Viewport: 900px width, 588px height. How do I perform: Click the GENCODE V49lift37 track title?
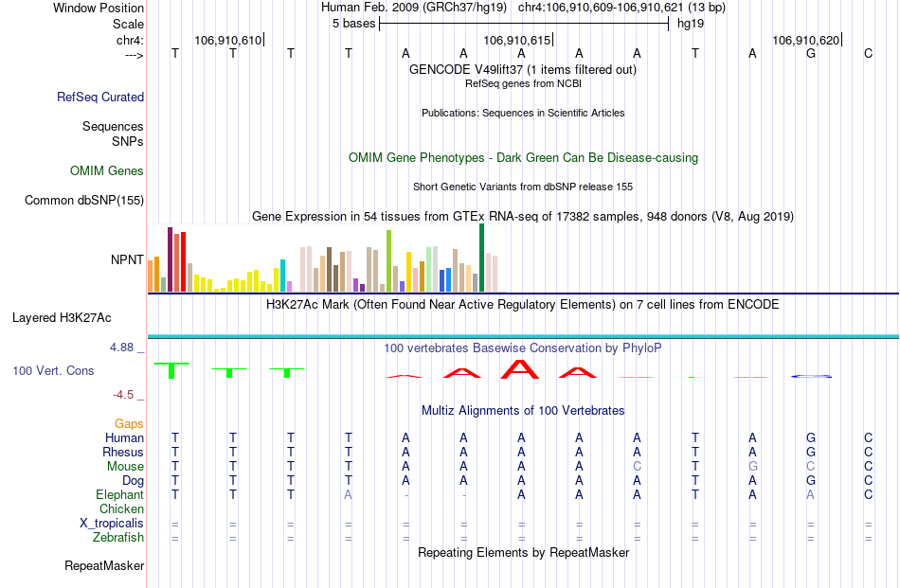point(523,70)
